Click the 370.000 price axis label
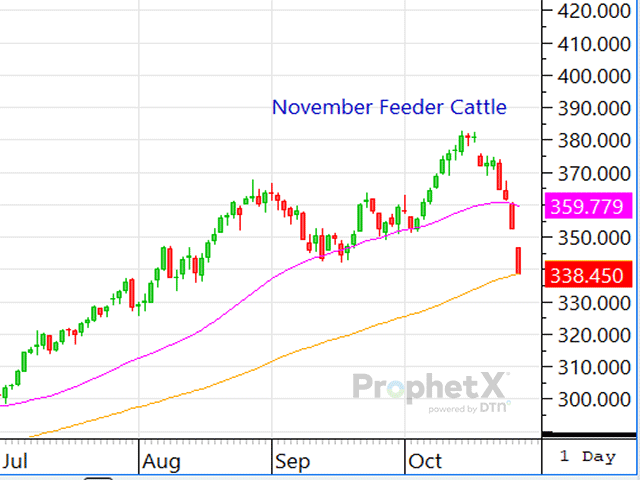 tap(587, 173)
